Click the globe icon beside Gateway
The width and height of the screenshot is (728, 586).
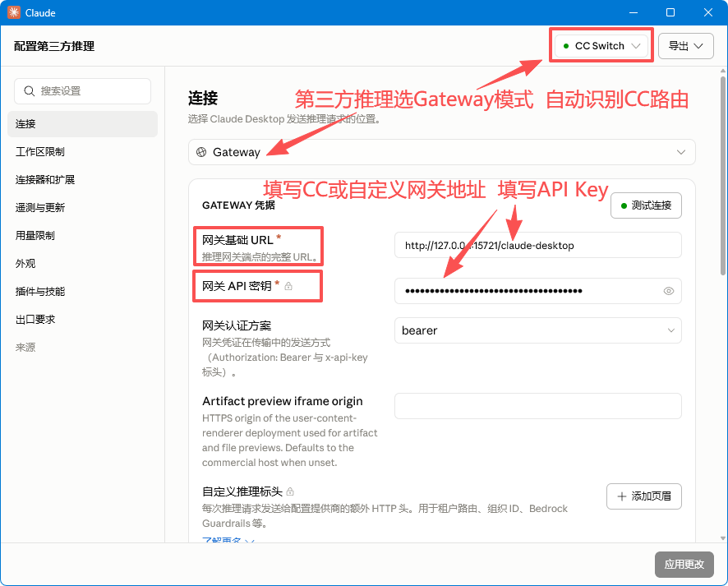[201, 152]
